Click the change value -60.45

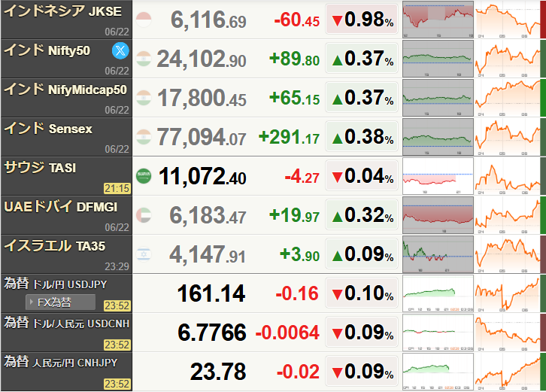pyautogui.click(x=297, y=20)
